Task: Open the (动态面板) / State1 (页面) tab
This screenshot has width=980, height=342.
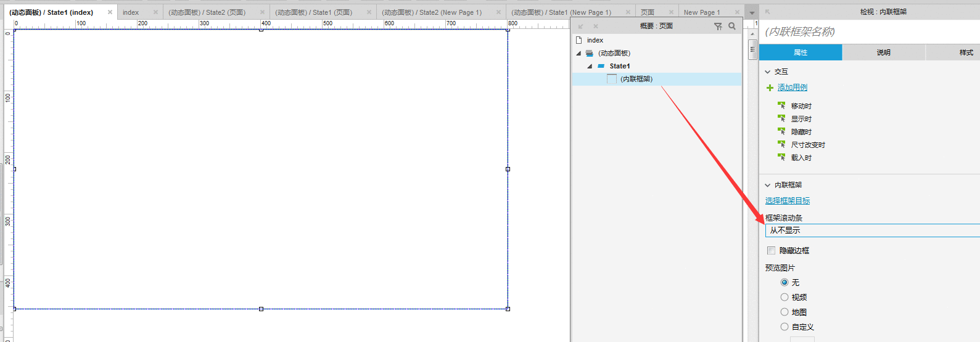Action: pyautogui.click(x=313, y=12)
